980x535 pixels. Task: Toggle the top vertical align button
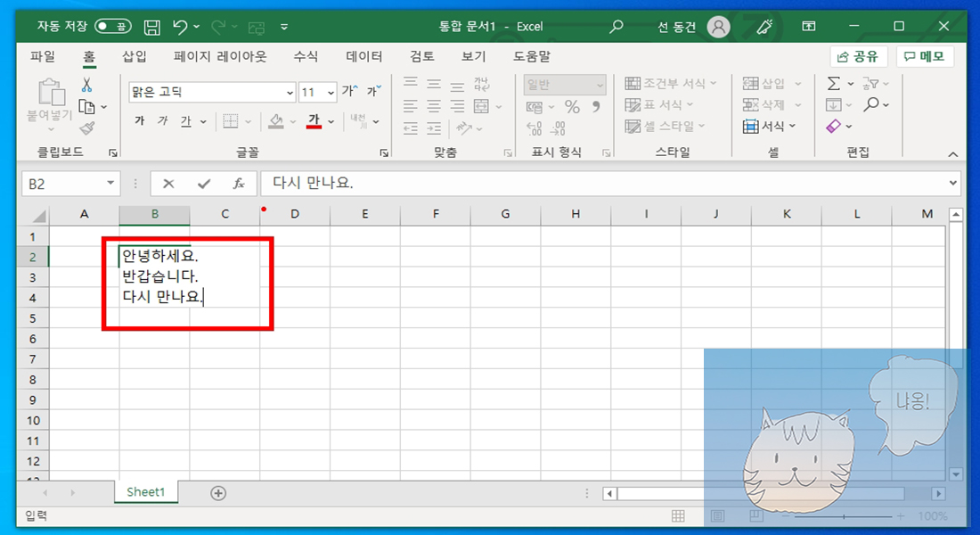point(410,82)
